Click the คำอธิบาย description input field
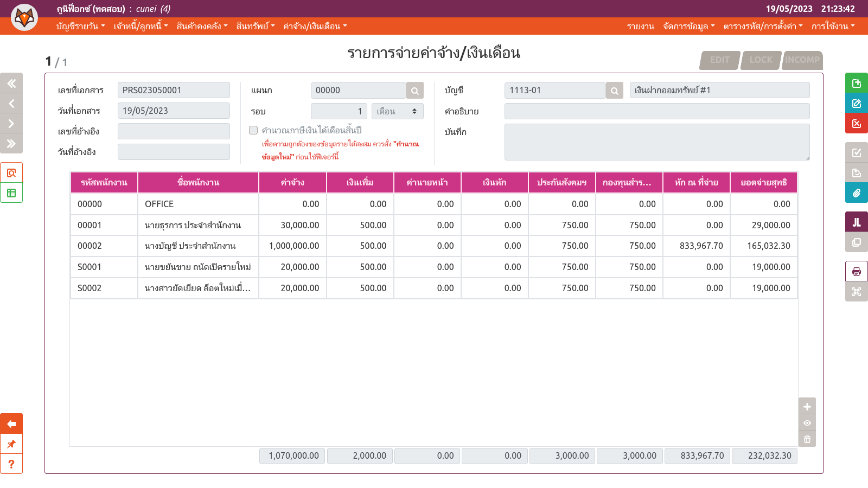The width and height of the screenshot is (868, 488). (656, 111)
